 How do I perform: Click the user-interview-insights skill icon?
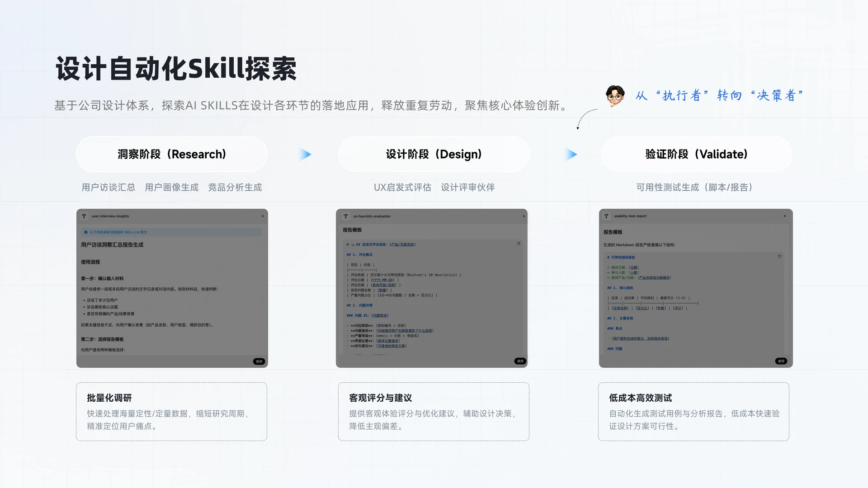click(84, 216)
